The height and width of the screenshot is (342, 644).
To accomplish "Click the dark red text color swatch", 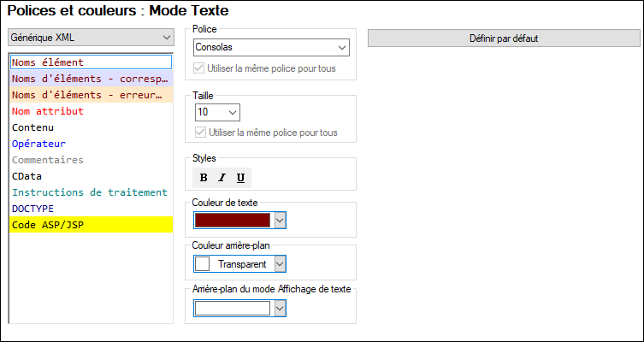I will click(233, 221).
